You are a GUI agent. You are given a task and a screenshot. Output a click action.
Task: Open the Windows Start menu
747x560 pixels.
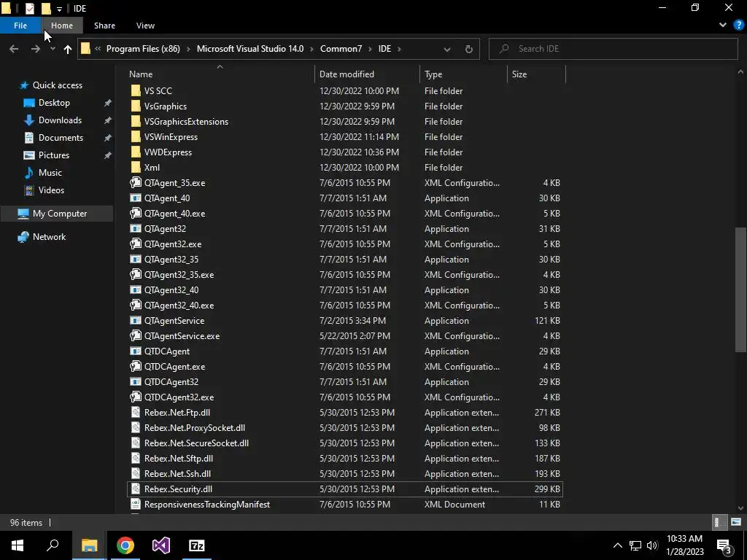click(x=18, y=545)
